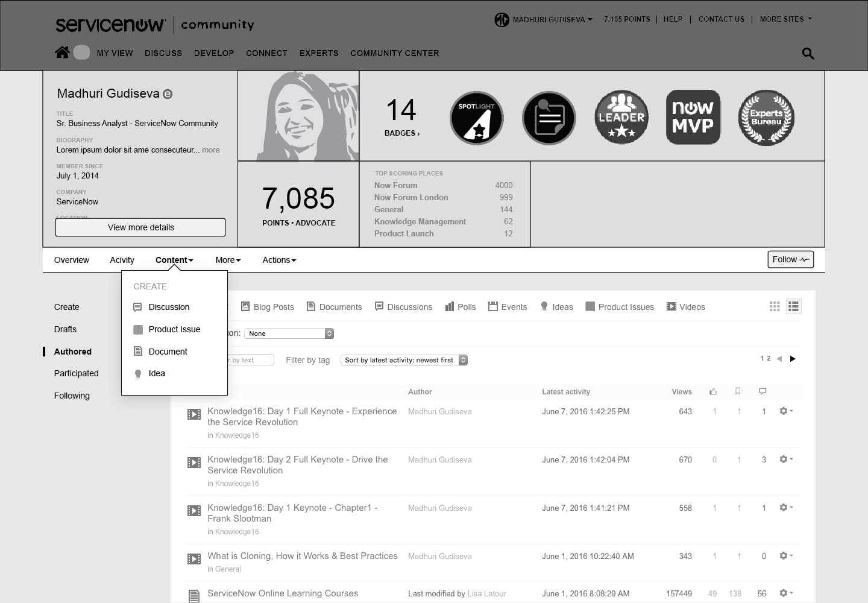Open the None selection dropdown
Image resolution: width=868 pixels, height=603 pixels.
point(289,333)
